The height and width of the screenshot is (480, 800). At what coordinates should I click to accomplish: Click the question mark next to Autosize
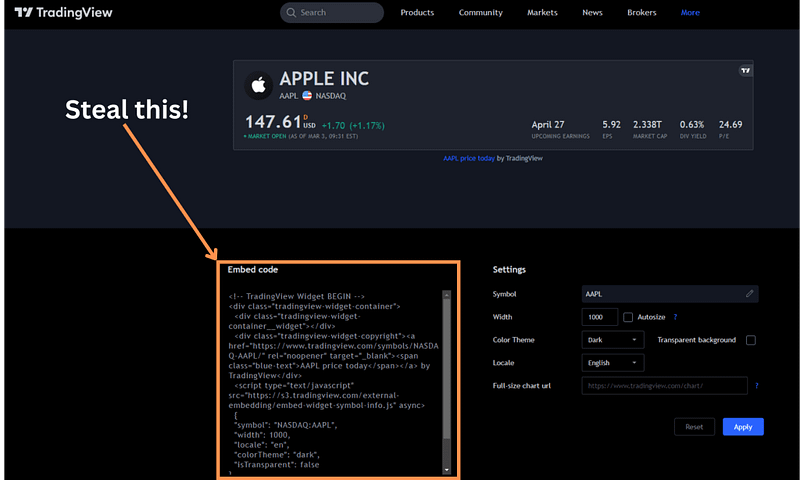pos(675,317)
